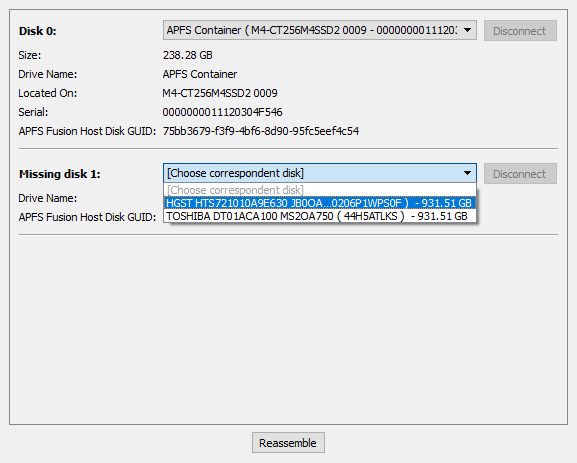Click Disconnect beside Missing disk 1
Screen dimensions: 577x463
(x=520, y=174)
